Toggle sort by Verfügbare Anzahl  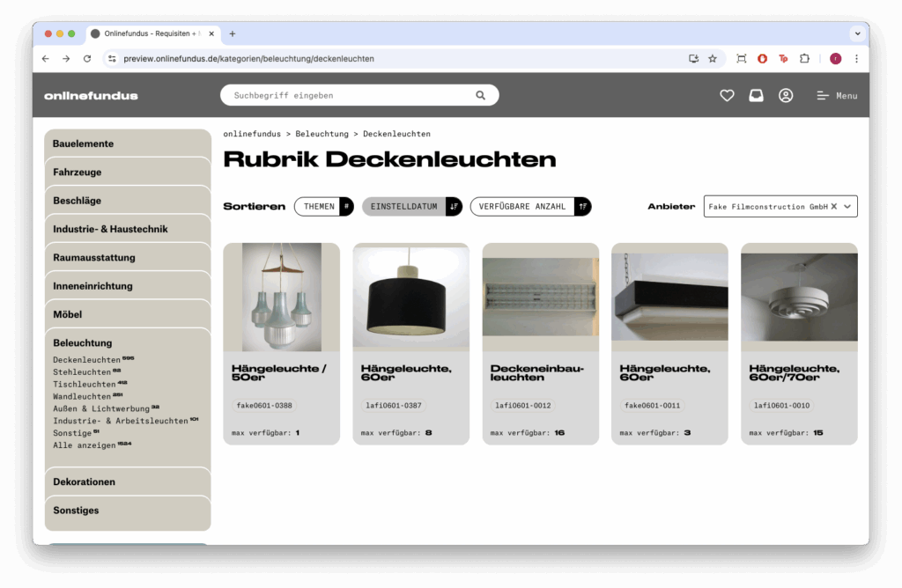529,207
